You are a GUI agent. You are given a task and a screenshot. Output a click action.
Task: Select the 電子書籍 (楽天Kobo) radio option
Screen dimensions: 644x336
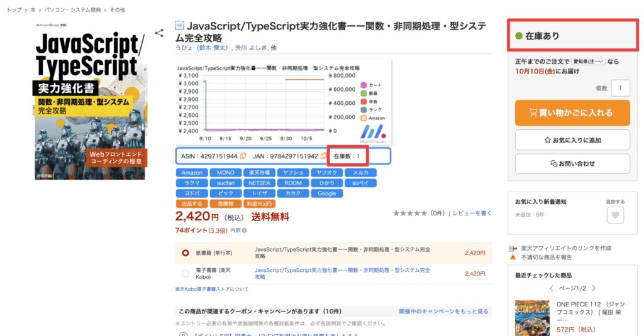[186, 273]
